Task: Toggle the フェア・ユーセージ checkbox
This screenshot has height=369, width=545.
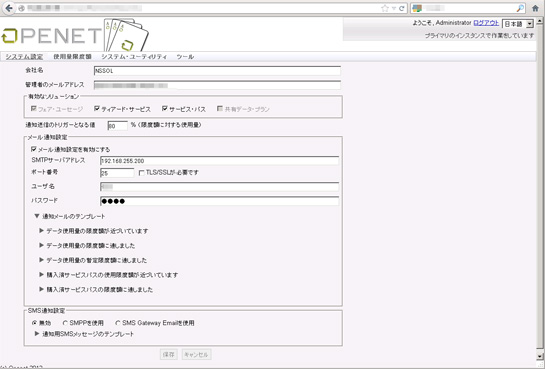Action: (34, 109)
